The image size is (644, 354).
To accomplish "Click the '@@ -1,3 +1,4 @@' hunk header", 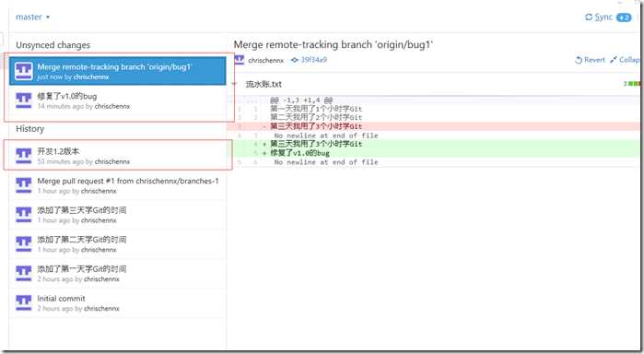I will click(301, 100).
